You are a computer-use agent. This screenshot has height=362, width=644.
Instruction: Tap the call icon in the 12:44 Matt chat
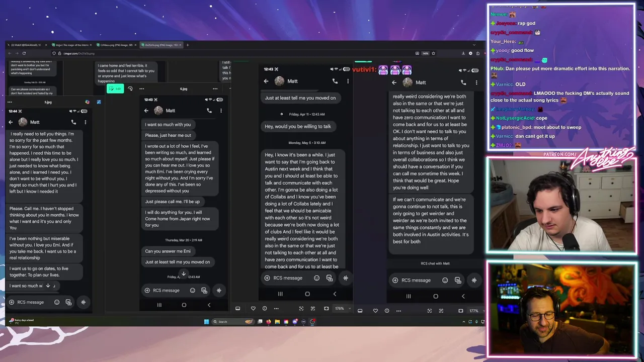click(73, 122)
